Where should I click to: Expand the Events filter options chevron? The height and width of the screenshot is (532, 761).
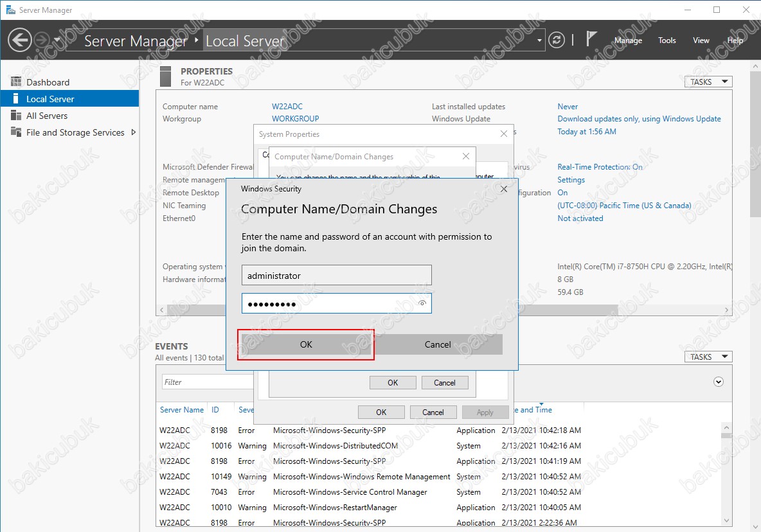(x=719, y=382)
